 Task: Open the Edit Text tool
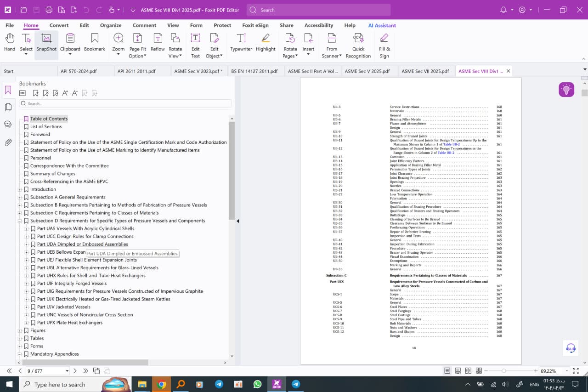pyautogui.click(x=195, y=45)
